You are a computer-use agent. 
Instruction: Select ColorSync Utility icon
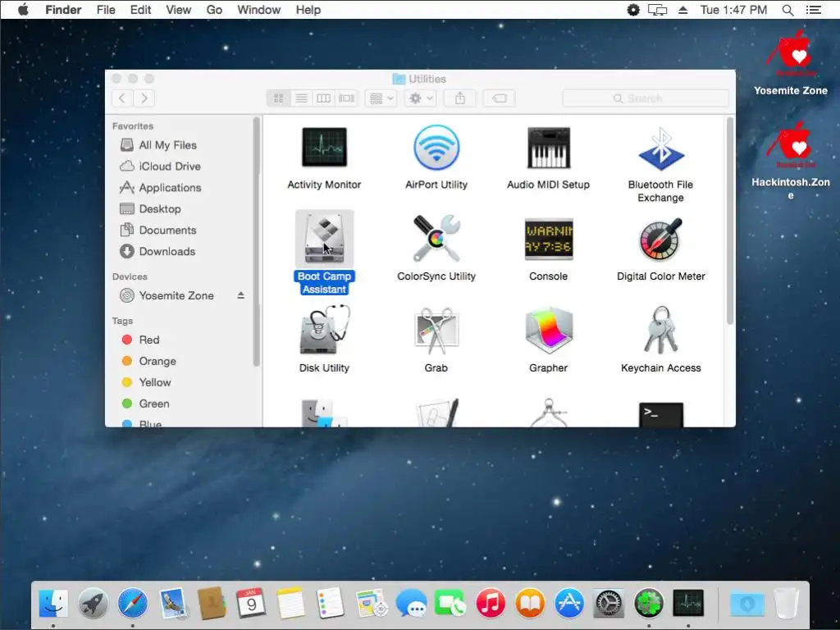tap(436, 239)
